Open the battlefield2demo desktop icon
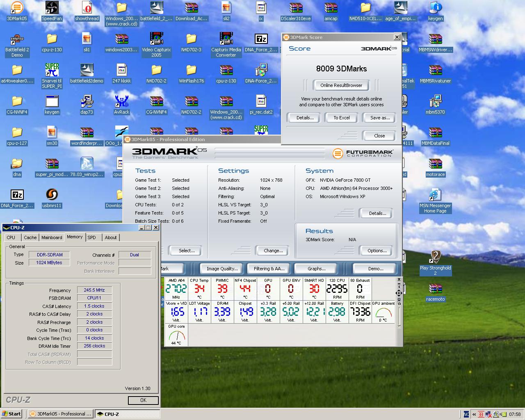The width and height of the screenshot is (525, 420). pos(87,73)
